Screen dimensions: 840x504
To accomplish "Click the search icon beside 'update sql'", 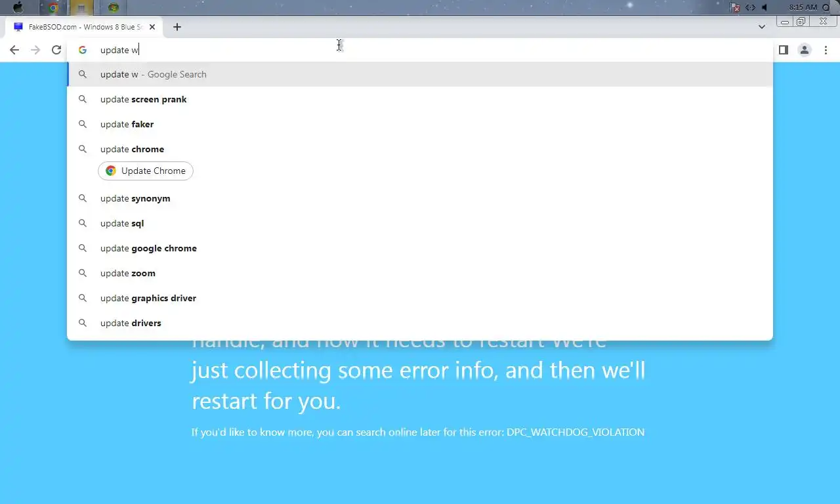I will pyautogui.click(x=83, y=223).
